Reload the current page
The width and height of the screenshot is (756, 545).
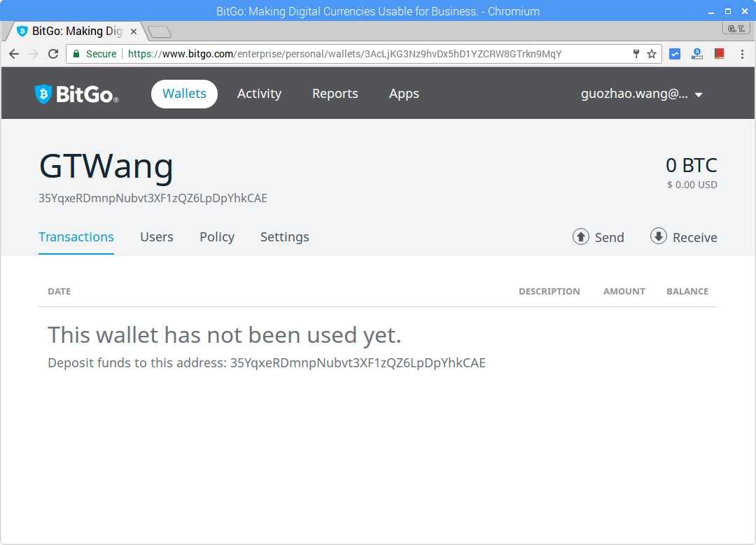[53, 53]
